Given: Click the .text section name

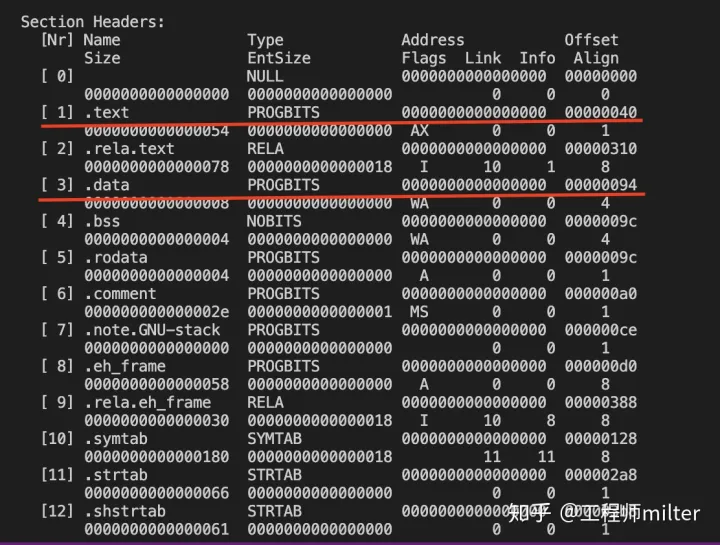Looking at the screenshot, I should pos(107,112).
